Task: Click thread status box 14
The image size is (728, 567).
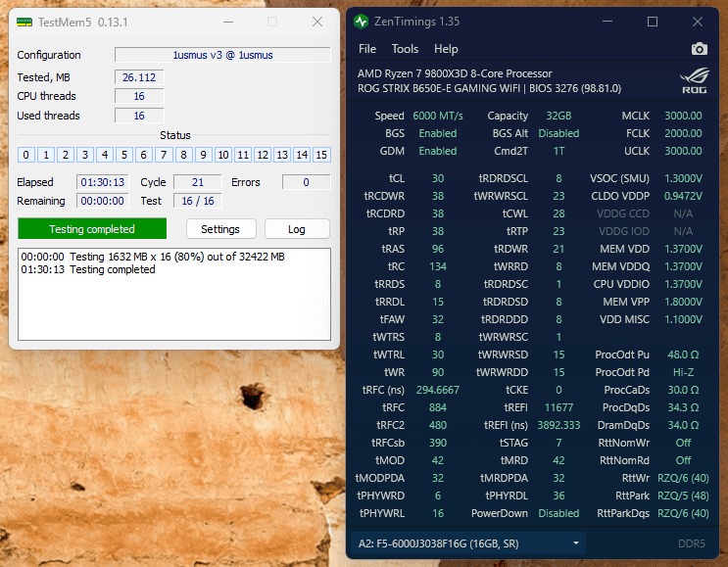Action: 302,155
